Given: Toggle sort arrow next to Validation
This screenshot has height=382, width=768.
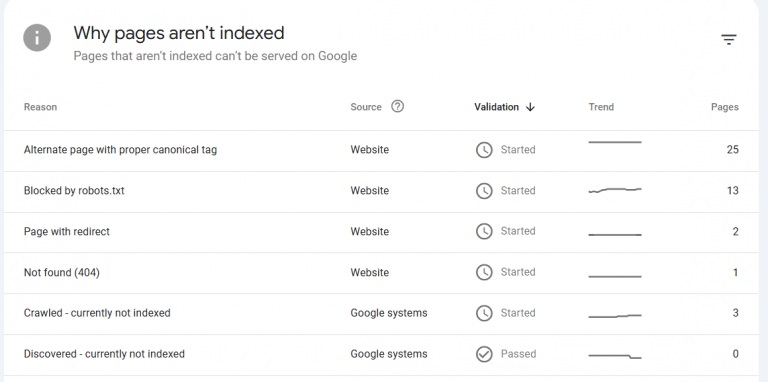Looking at the screenshot, I should pos(530,107).
